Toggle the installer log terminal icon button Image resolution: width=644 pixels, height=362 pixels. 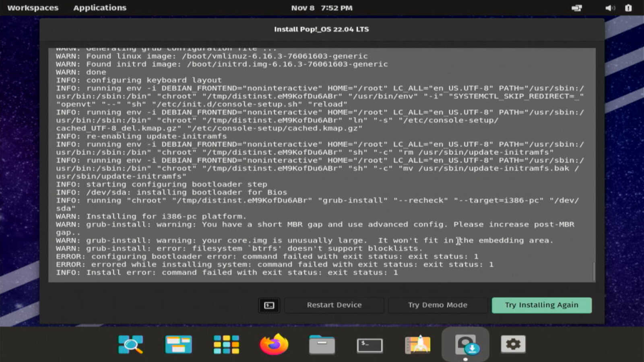(x=269, y=305)
